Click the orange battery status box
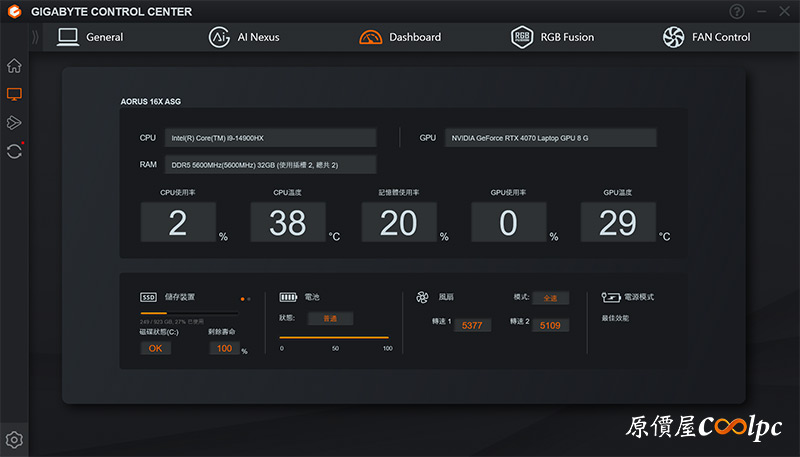The width and height of the screenshot is (800, 457). pyautogui.click(x=330, y=318)
